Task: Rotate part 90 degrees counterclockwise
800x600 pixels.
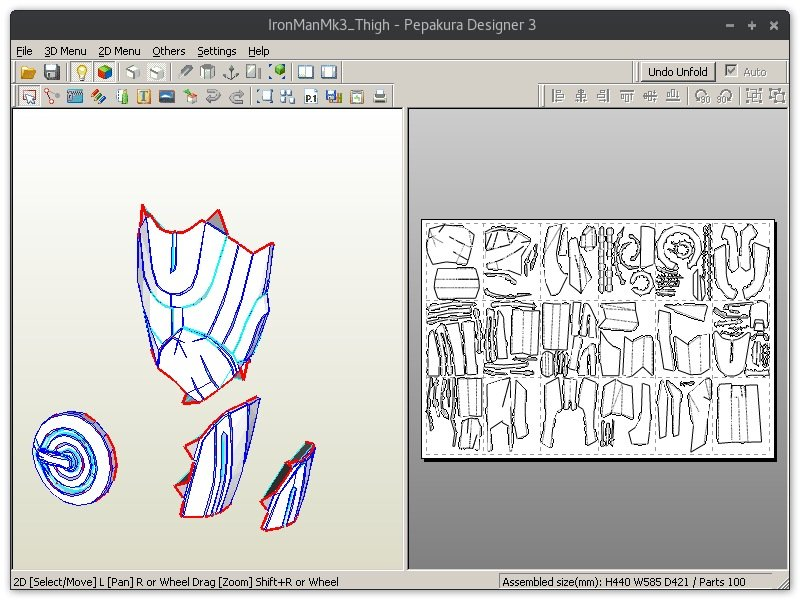Action: [x=703, y=96]
